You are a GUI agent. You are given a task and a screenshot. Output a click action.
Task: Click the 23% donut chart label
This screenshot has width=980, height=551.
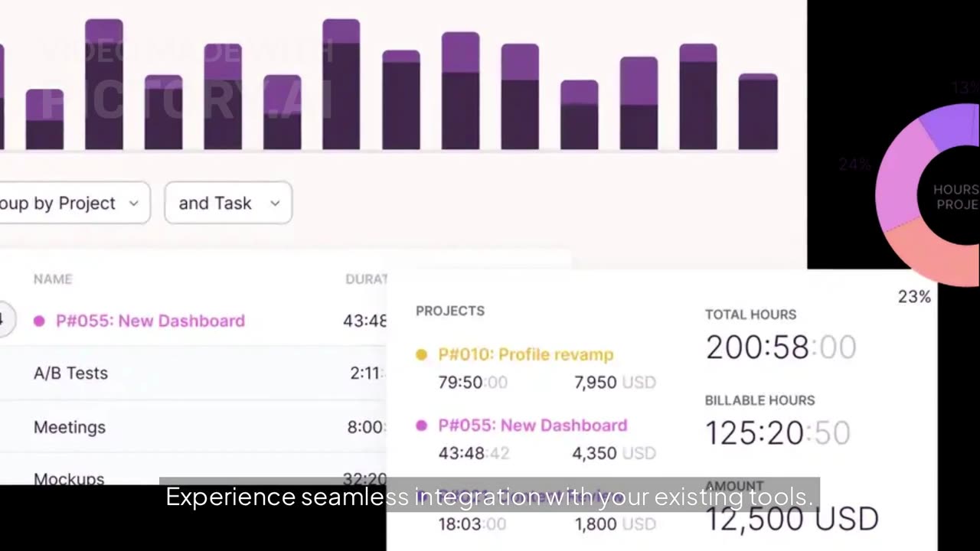click(x=914, y=297)
